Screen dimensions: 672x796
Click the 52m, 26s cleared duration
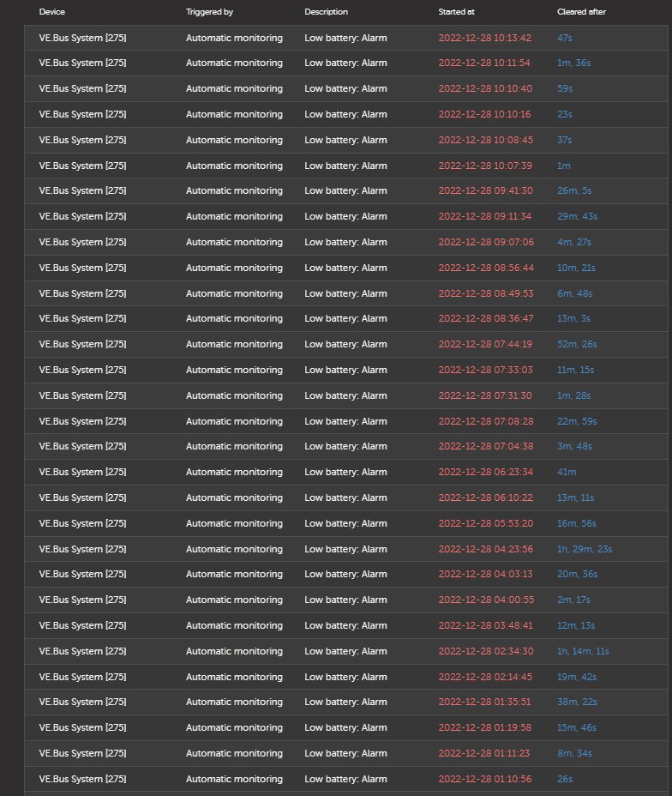click(x=577, y=344)
